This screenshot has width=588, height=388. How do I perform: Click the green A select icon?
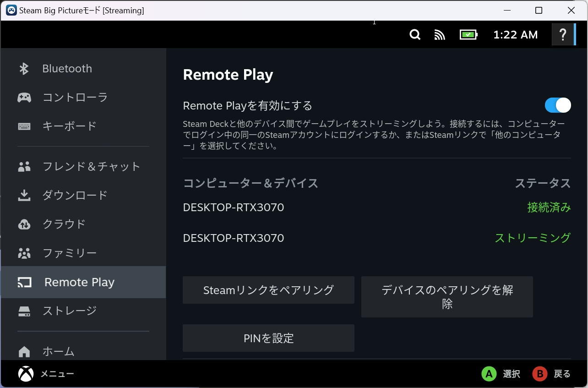point(489,374)
